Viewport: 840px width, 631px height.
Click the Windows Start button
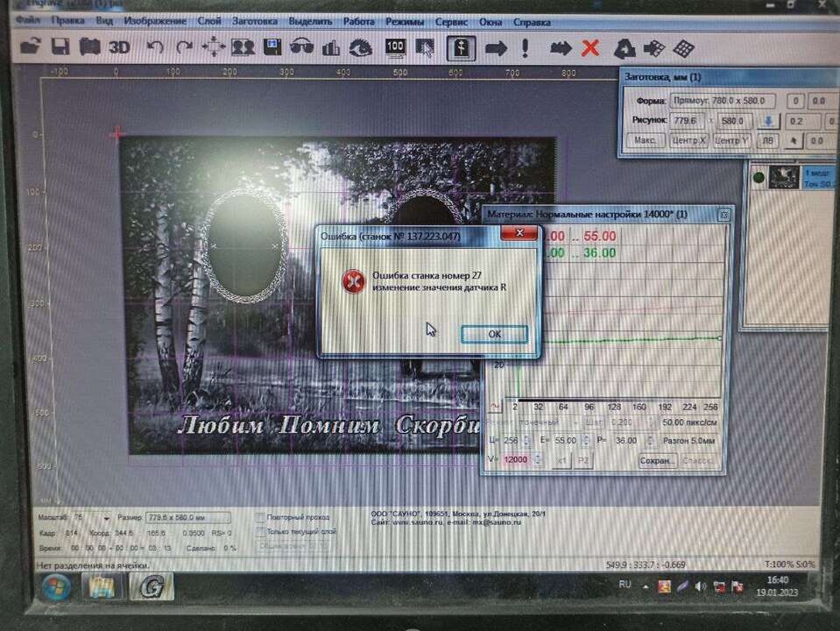click(x=56, y=585)
